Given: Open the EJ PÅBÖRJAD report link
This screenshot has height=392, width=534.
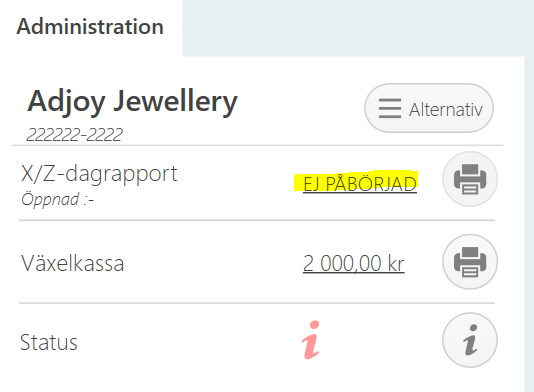Looking at the screenshot, I should 360,184.
